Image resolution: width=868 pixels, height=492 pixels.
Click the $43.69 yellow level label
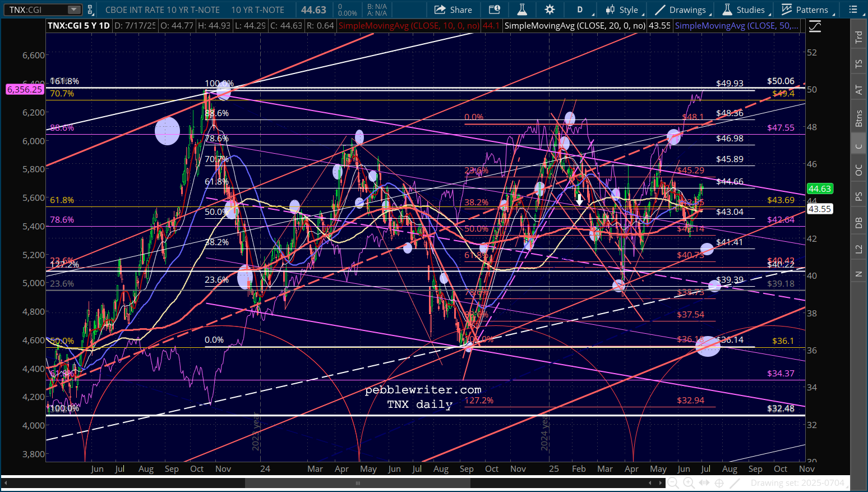tap(781, 200)
